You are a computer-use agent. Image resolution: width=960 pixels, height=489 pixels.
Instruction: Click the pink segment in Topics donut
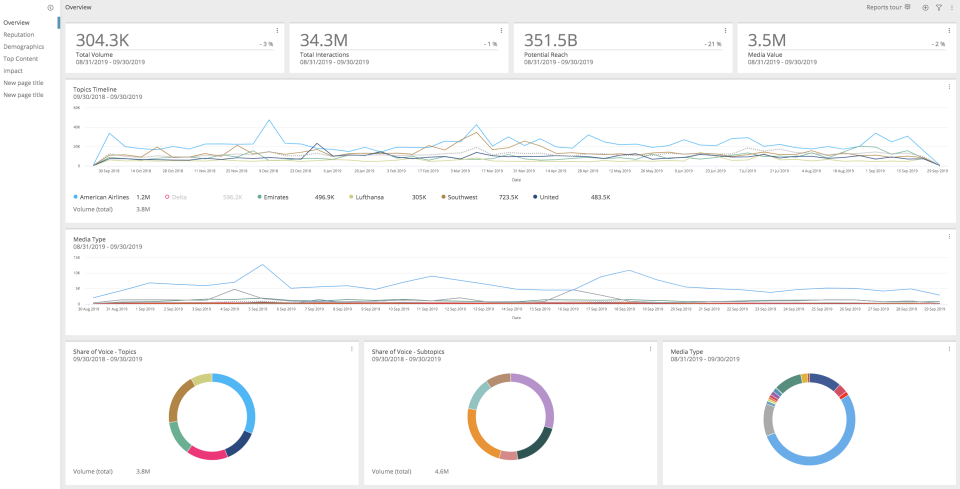point(208,454)
